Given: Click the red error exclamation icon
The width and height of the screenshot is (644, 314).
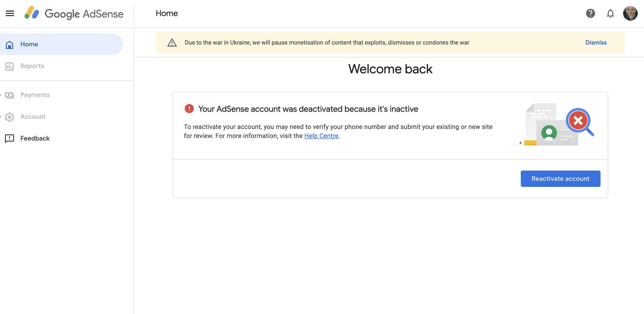Looking at the screenshot, I should (189, 109).
